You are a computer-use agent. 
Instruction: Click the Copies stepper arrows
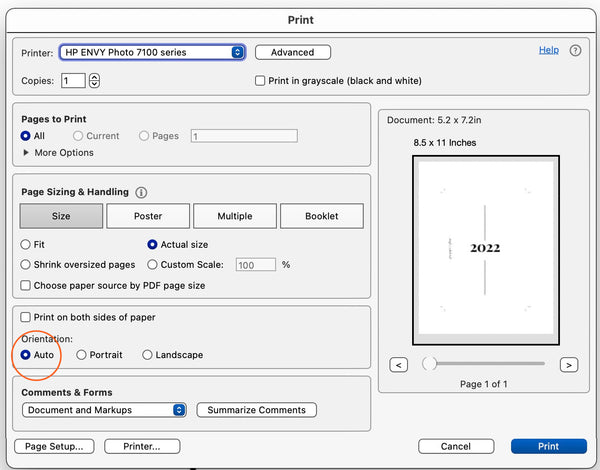[94, 81]
